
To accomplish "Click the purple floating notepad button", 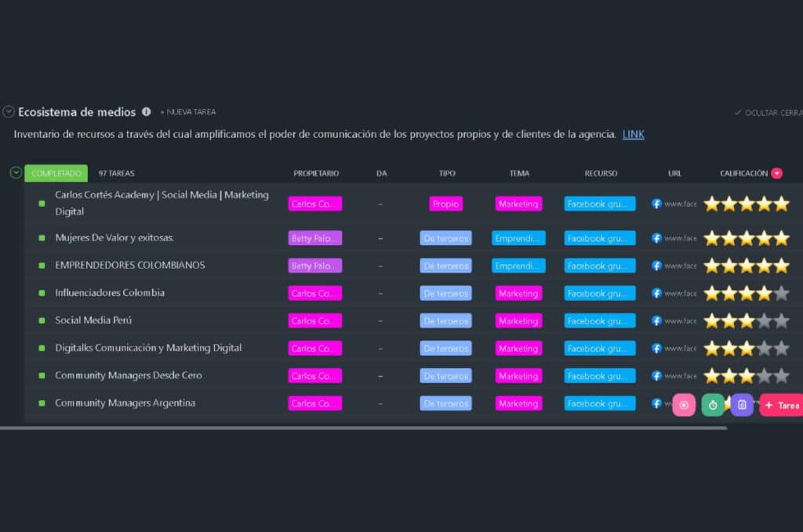I will click(x=742, y=405).
